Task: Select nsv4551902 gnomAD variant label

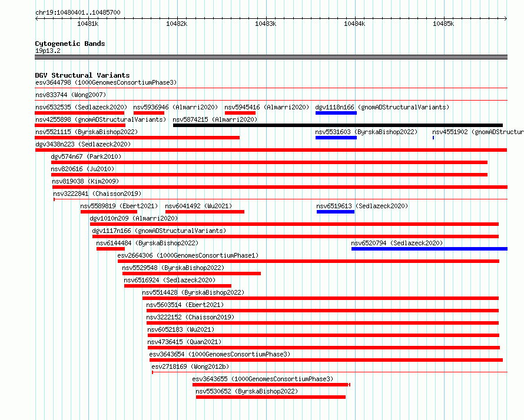Action: point(478,132)
